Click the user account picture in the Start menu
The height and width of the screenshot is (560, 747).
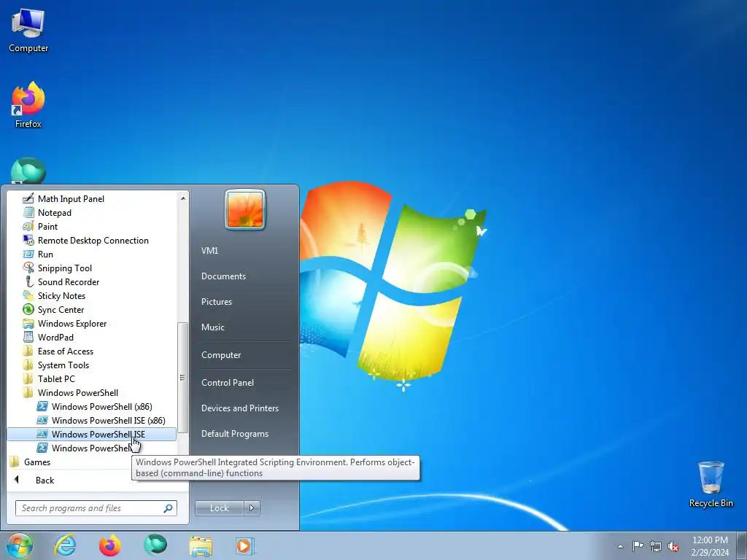[245, 209]
